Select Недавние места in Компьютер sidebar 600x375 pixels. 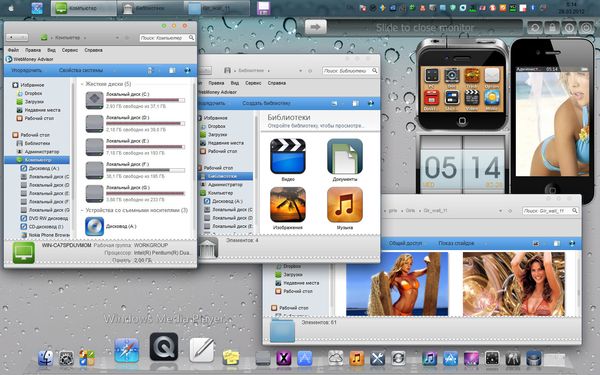39,110
